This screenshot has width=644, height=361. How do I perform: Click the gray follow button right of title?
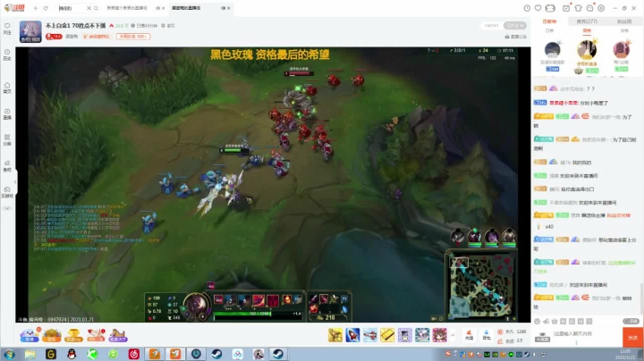[514, 25]
